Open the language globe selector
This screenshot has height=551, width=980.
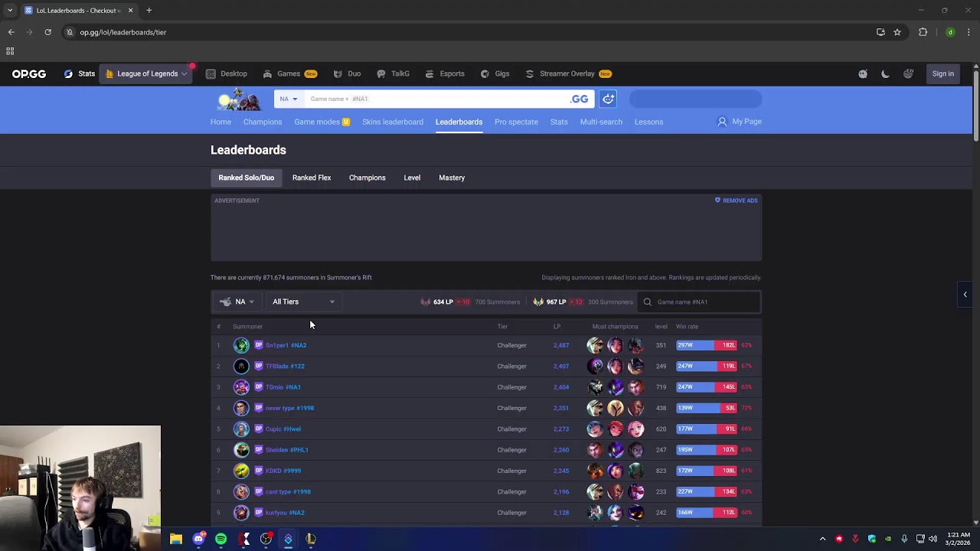coord(908,73)
